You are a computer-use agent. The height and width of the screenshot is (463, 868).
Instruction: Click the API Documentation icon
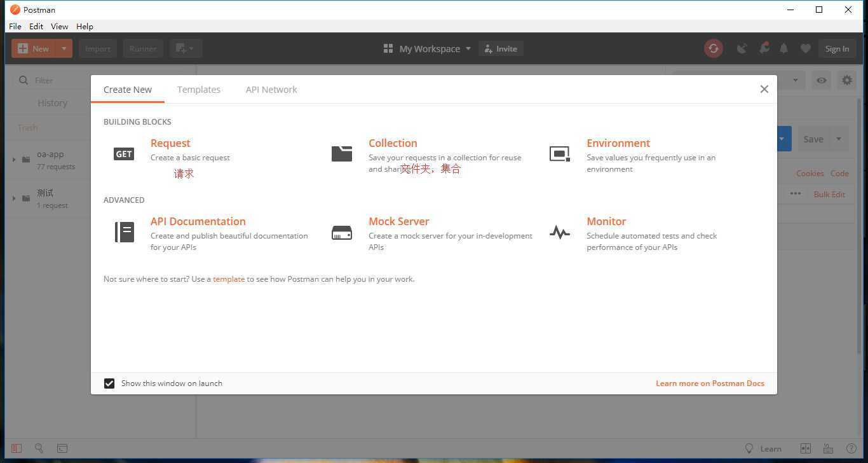pos(125,232)
